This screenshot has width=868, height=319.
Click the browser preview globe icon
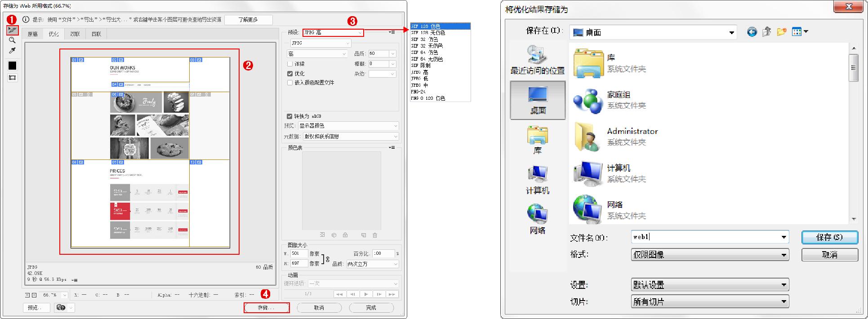(x=61, y=308)
